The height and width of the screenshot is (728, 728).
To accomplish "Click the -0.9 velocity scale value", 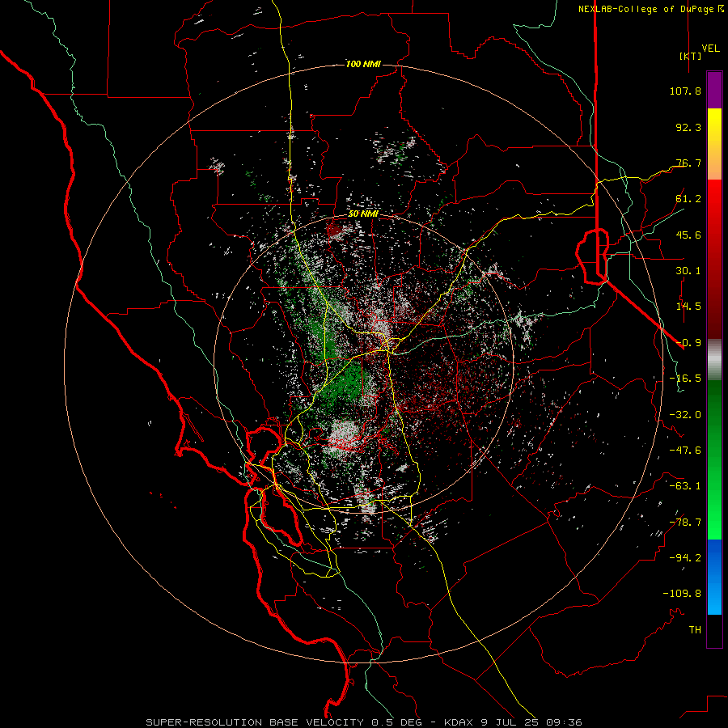I will pyautogui.click(x=688, y=343).
